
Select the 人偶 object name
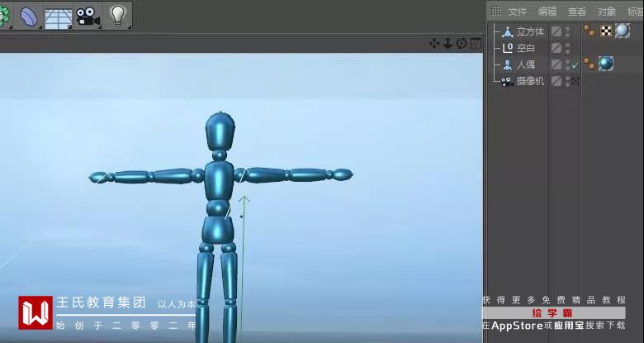point(526,64)
